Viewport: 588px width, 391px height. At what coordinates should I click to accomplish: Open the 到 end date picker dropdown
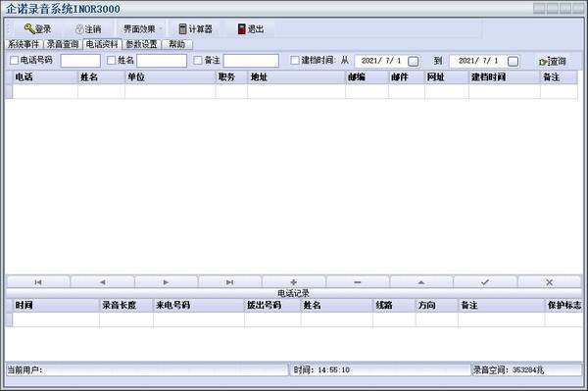pyautogui.click(x=513, y=61)
